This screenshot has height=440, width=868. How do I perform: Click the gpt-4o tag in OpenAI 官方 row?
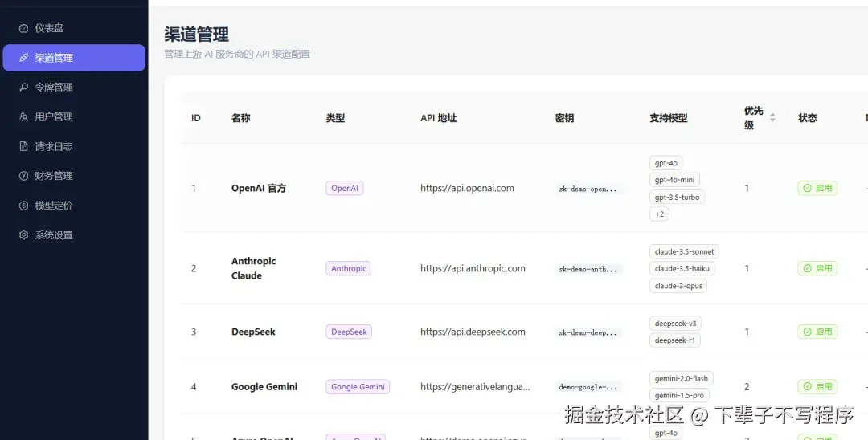666,163
